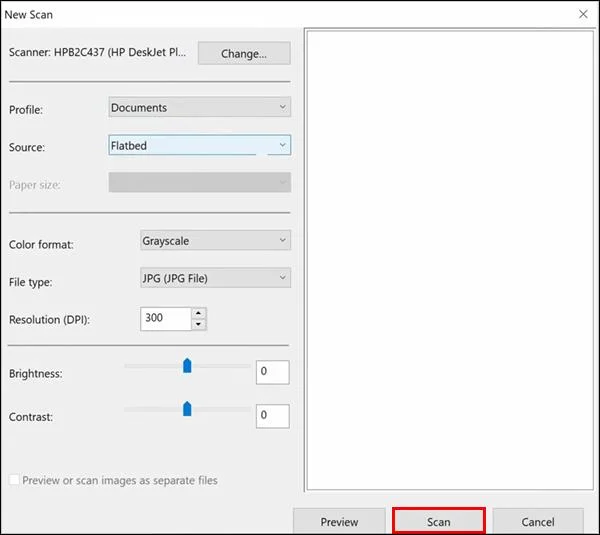
Task: Click the Color format: label
Action: (41, 245)
